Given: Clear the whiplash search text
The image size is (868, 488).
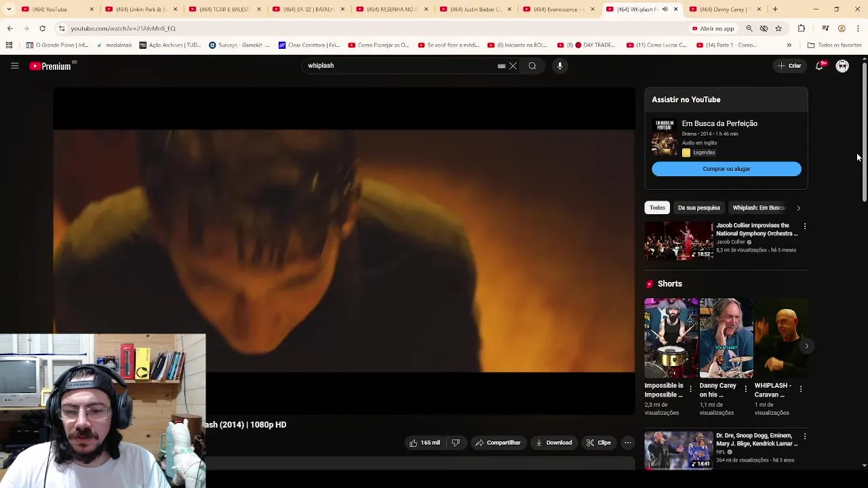Looking at the screenshot, I should (x=513, y=66).
